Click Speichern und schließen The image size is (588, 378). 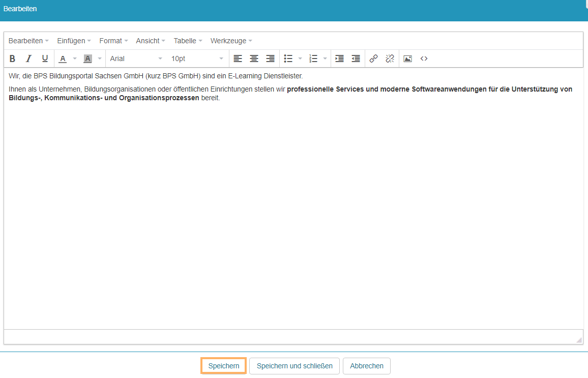pos(295,366)
